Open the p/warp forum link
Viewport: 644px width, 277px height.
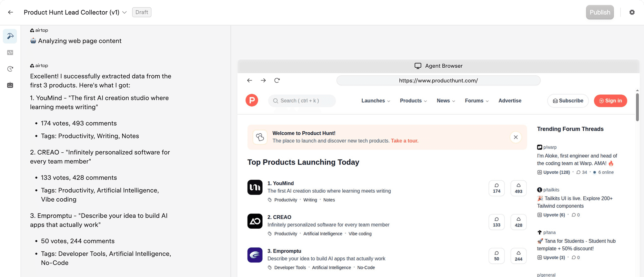pos(547,147)
